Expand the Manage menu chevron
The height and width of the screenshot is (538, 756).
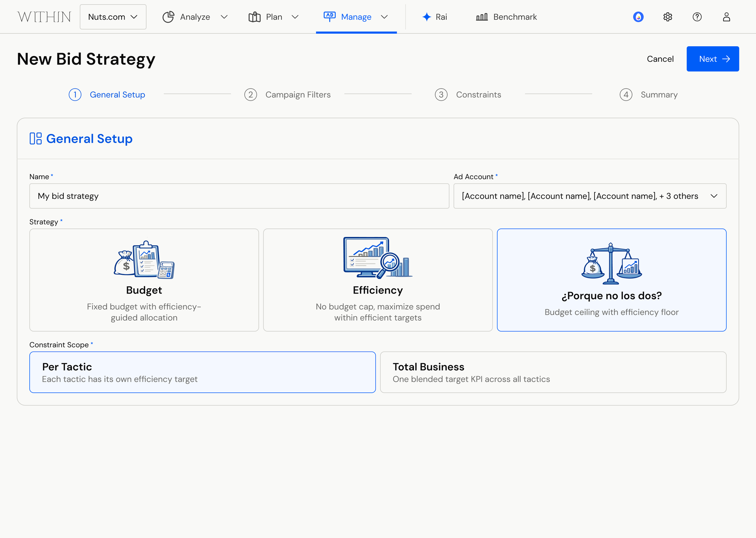(384, 17)
